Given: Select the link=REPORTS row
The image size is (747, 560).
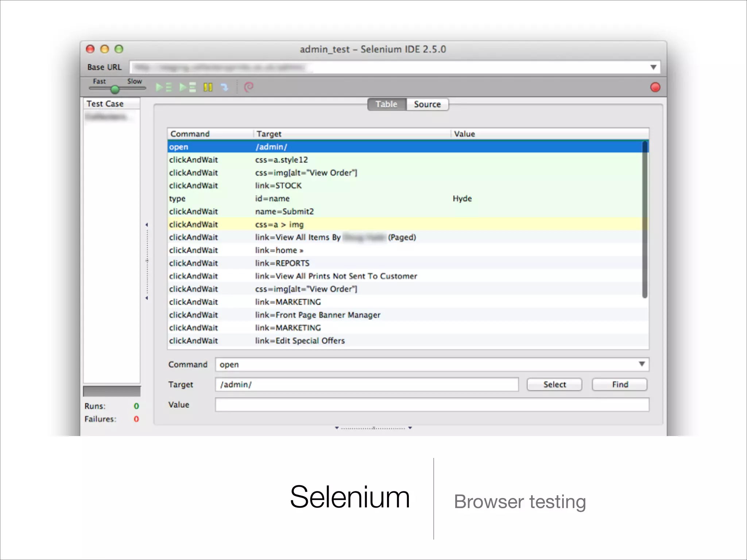Looking at the screenshot, I should point(405,263).
